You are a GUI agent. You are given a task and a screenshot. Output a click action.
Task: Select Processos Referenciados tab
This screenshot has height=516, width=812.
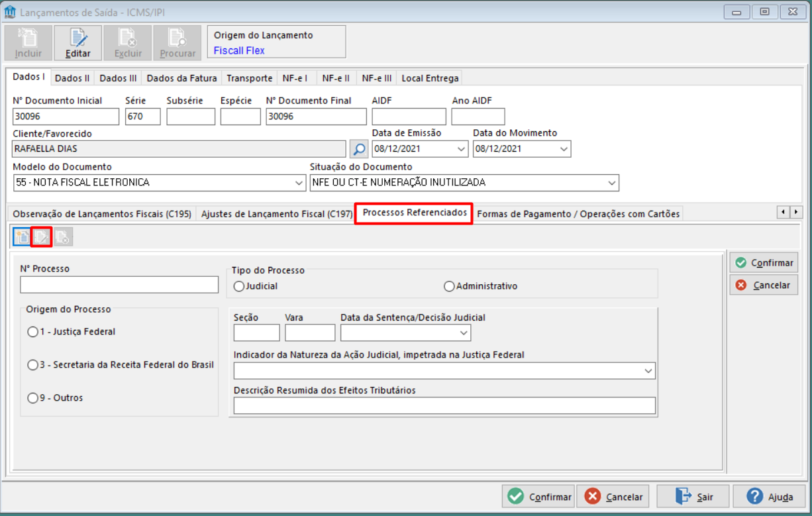tap(415, 213)
